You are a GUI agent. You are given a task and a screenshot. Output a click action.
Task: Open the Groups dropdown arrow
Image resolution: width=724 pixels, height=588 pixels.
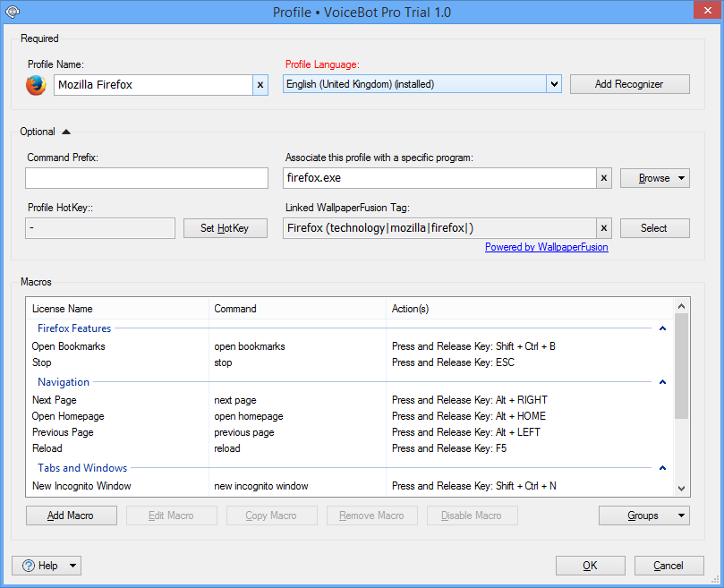(681, 516)
